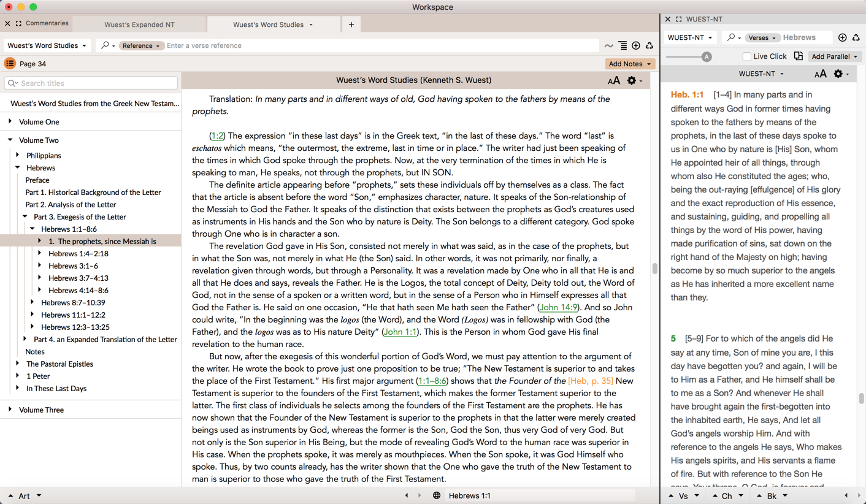The width and height of the screenshot is (866, 504).
Task: Click the recycle icon in the WUEST-NT search bar
Action: (x=856, y=37)
